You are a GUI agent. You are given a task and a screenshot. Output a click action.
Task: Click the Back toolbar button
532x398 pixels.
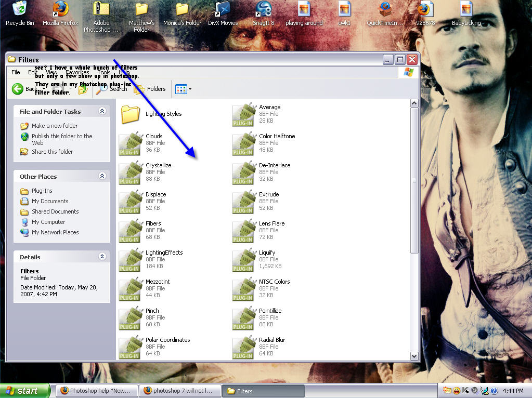coord(24,89)
